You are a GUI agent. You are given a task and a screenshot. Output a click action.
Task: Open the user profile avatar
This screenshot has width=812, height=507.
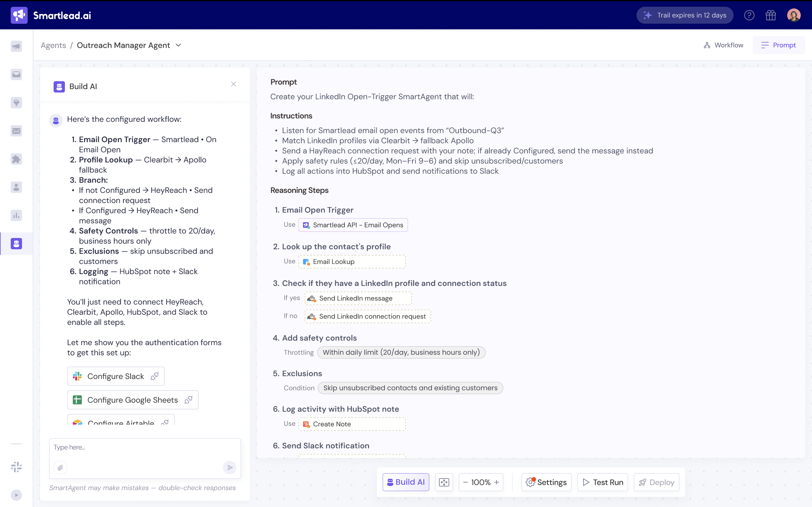794,15
